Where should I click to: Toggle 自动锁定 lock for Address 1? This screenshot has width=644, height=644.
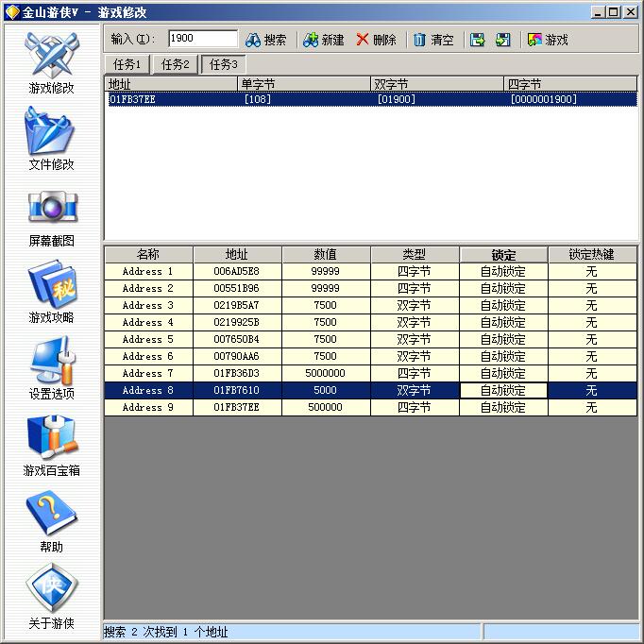(x=503, y=272)
